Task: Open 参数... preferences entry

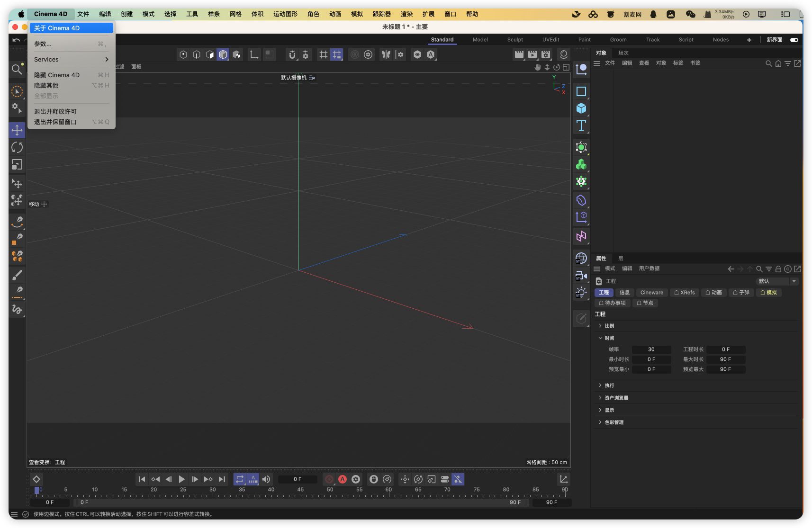Action: pyautogui.click(x=71, y=44)
